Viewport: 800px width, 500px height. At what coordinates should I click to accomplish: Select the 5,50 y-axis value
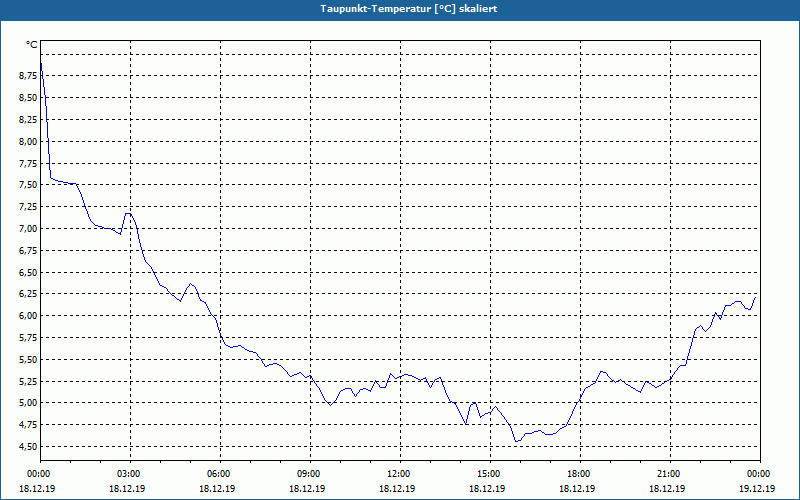pyautogui.click(x=28, y=359)
